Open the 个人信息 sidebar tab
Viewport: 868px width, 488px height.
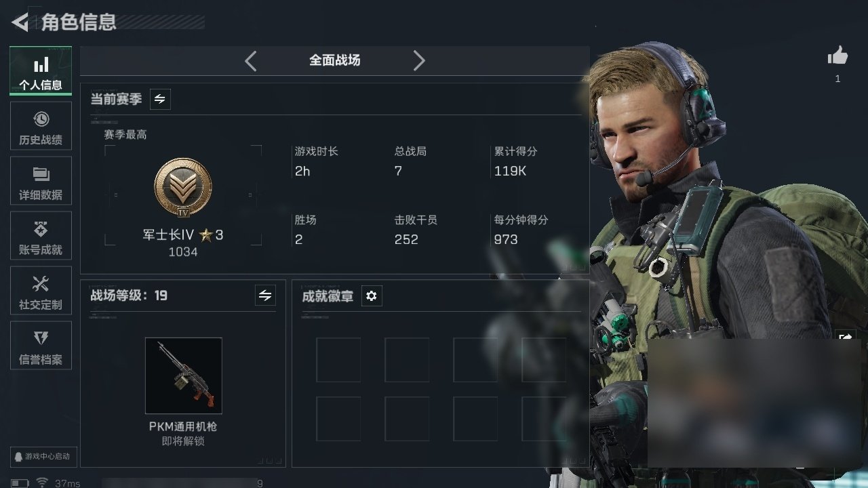41,70
